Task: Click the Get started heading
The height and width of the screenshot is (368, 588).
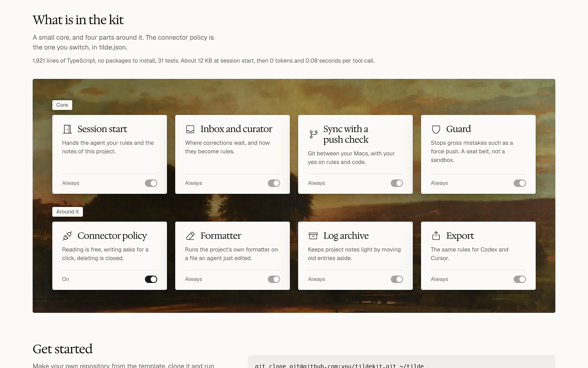Action: [x=62, y=349]
